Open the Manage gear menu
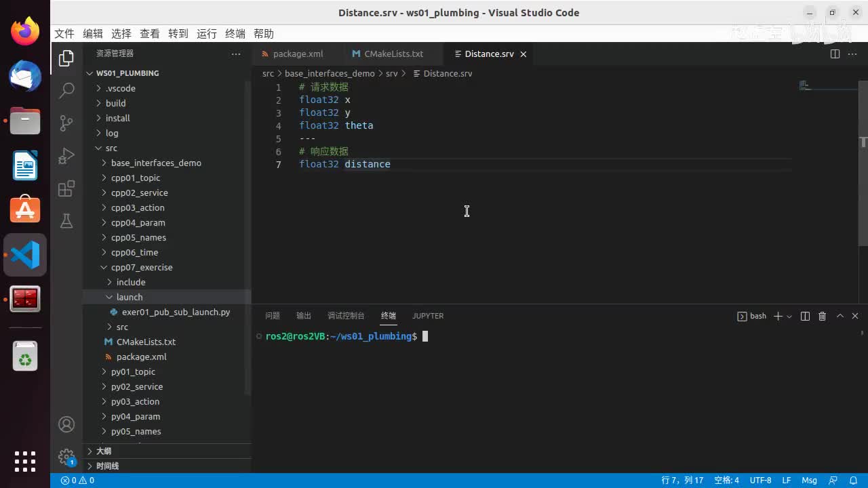 point(66,457)
